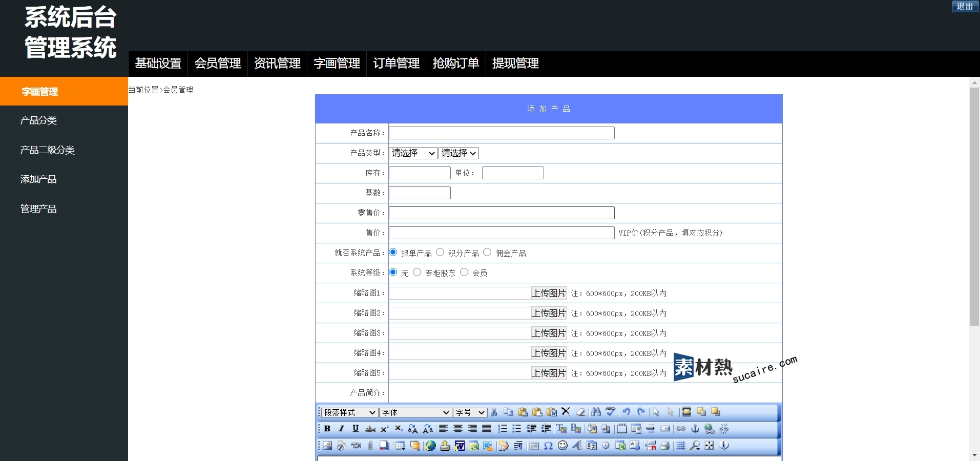Insert emoticon using smiley icon
980x461 pixels.
pyautogui.click(x=562, y=446)
